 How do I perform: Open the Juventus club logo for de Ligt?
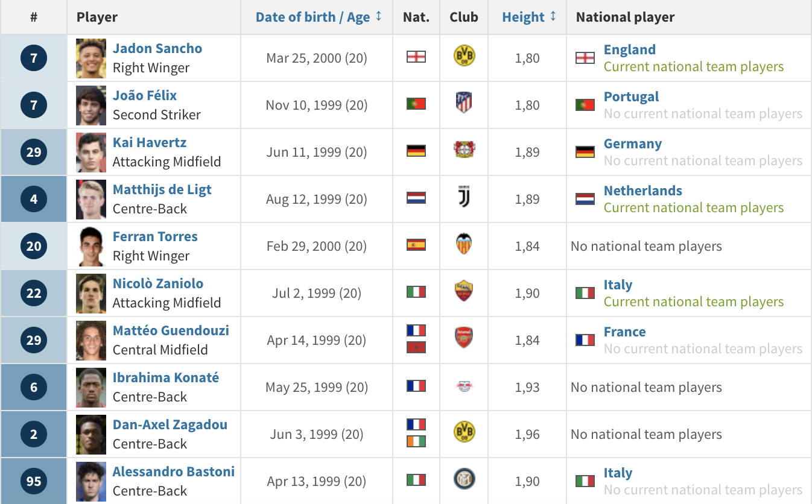point(464,198)
